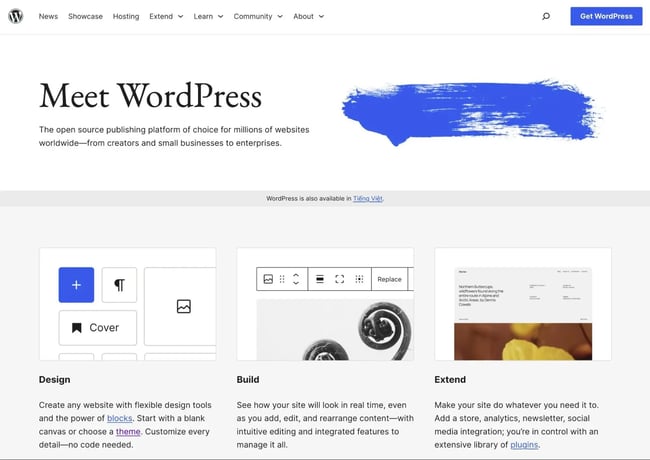Click the Build card preview image

coord(325,304)
